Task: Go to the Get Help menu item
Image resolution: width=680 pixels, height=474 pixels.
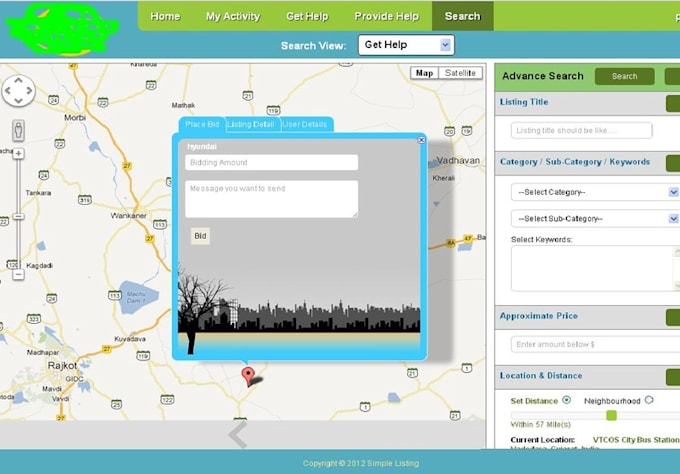Action: (307, 16)
